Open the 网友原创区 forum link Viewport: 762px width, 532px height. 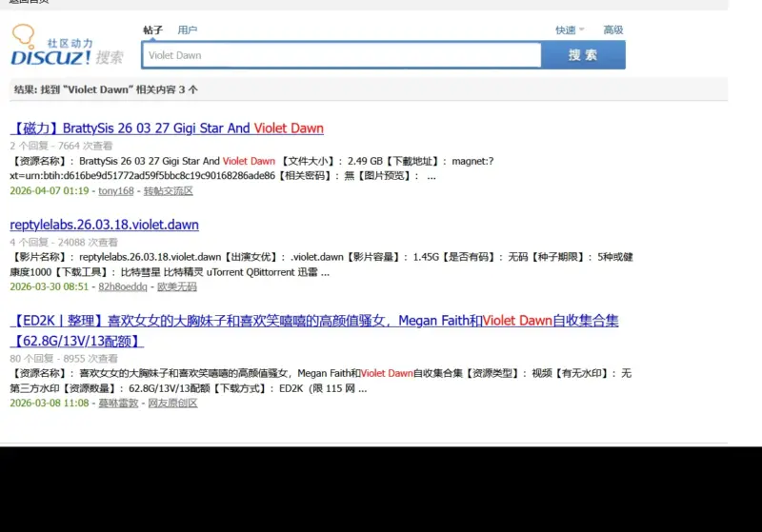point(172,403)
